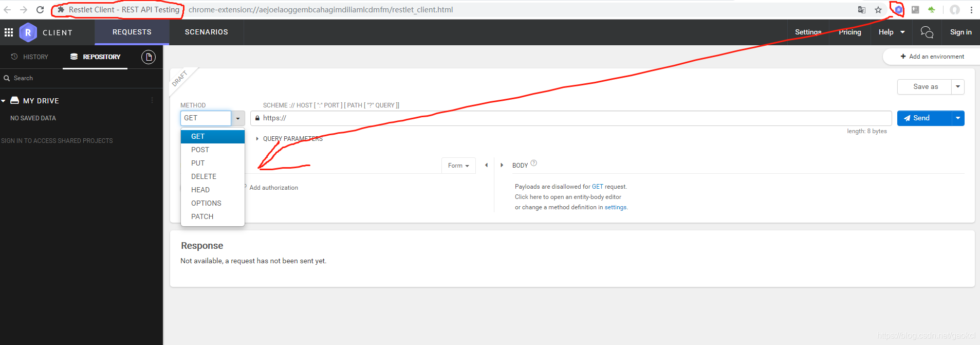The height and width of the screenshot is (345, 980).
Task: Click into the https:// URL input field
Action: pos(571,118)
